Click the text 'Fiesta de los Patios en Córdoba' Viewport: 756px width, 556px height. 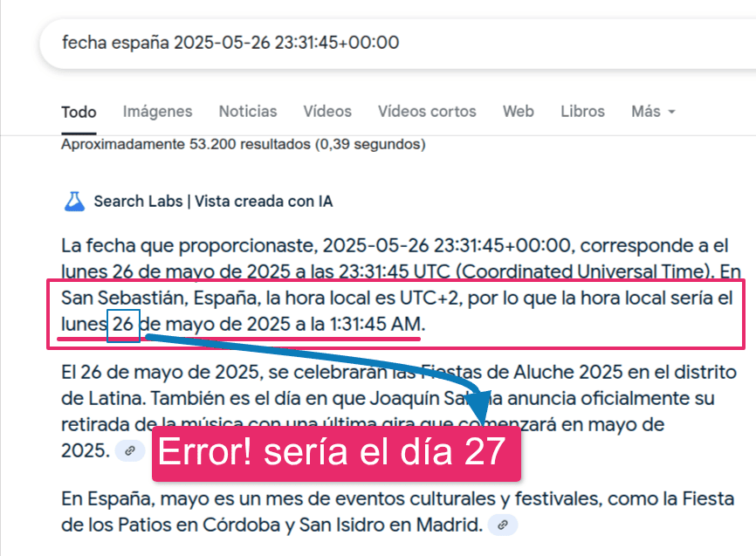398,511
